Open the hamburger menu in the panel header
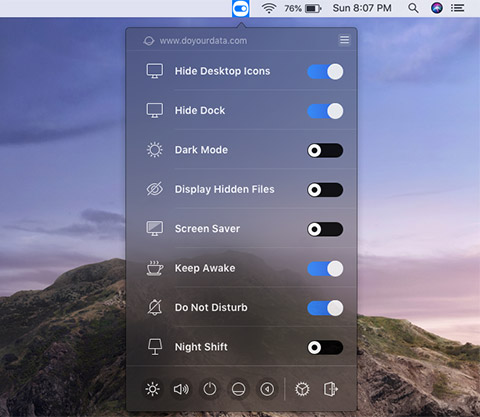Image resolution: width=480 pixels, height=417 pixels. point(344,40)
